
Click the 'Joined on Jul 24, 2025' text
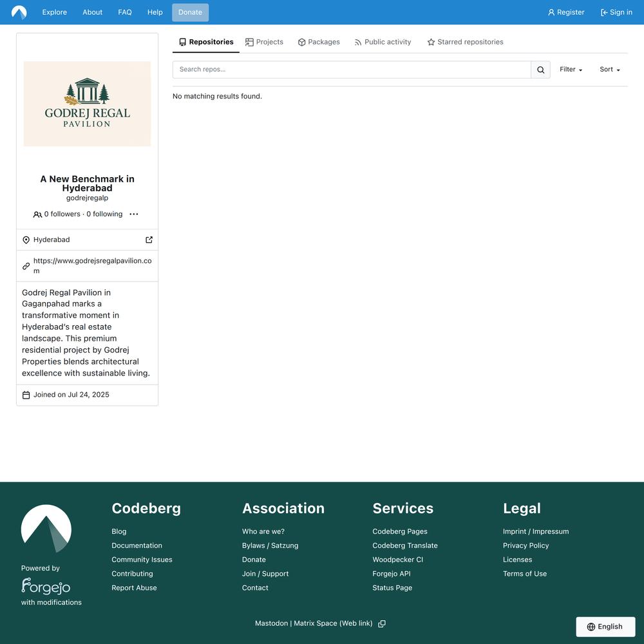click(x=71, y=395)
